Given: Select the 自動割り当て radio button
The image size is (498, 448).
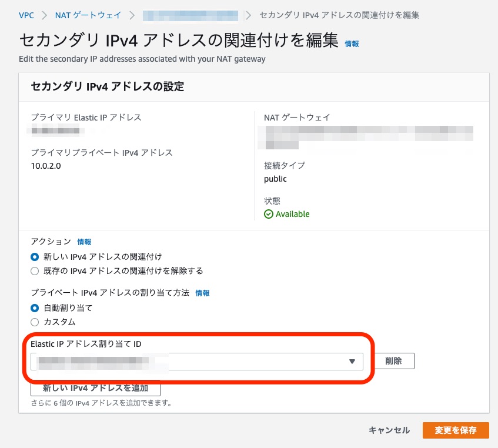Looking at the screenshot, I should point(35,308).
